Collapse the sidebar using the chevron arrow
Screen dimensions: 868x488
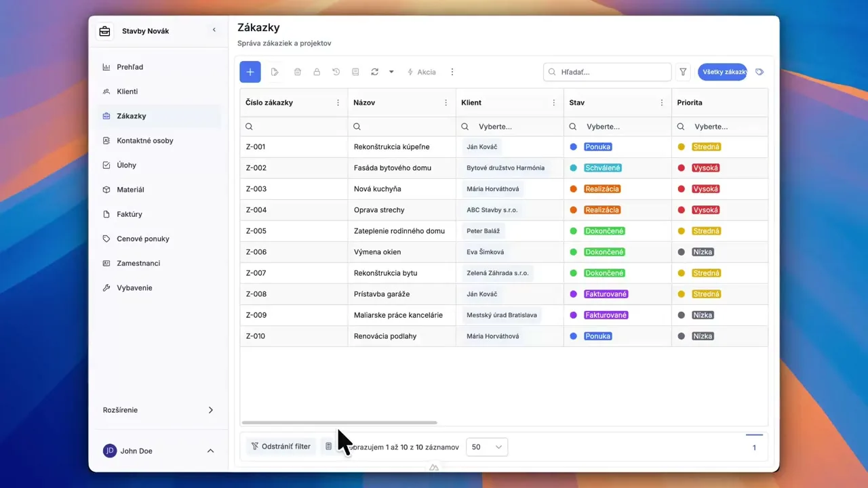pos(214,30)
